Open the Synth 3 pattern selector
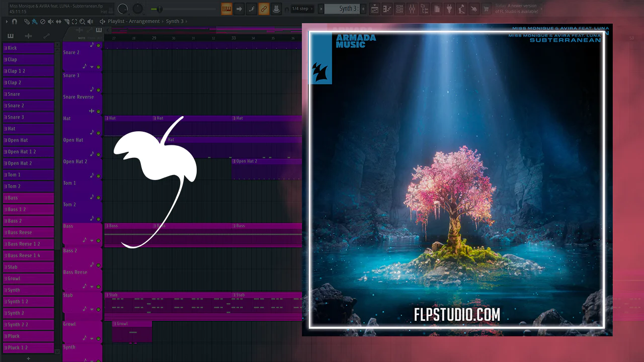 coord(342,9)
